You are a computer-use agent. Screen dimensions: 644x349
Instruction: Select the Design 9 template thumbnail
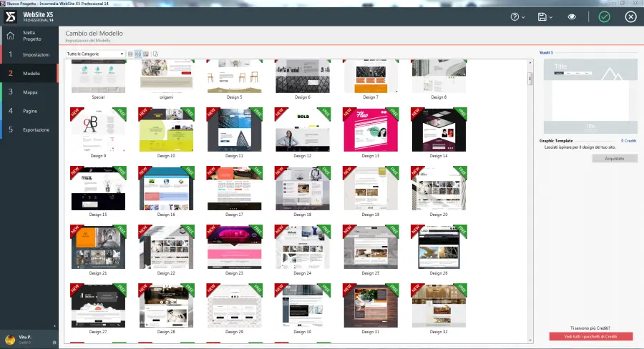pos(98,129)
